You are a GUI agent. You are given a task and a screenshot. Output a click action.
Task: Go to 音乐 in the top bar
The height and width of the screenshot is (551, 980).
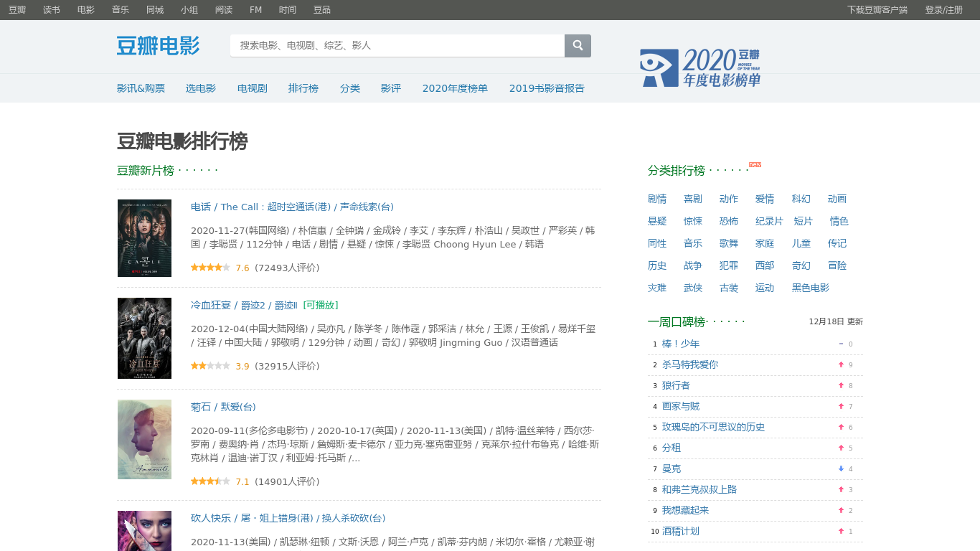tap(121, 10)
